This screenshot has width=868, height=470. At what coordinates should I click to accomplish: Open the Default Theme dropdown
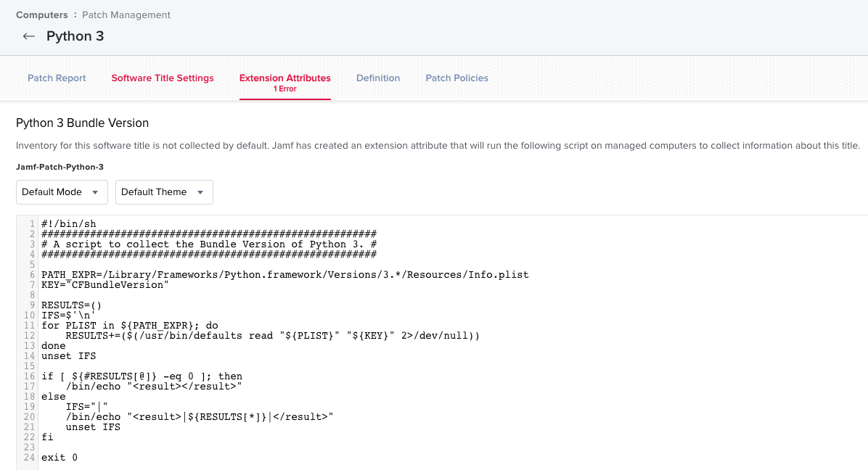(x=165, y=192)
